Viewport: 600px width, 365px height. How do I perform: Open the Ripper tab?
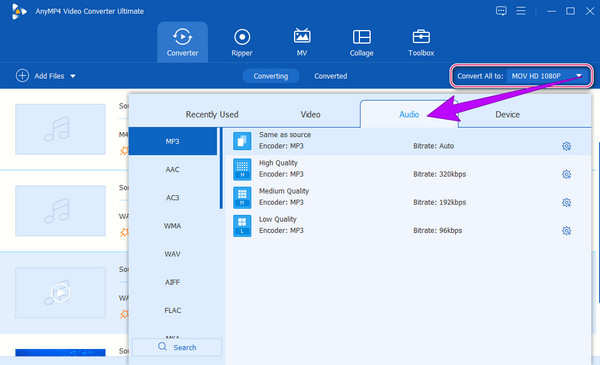tap(242, 42)
